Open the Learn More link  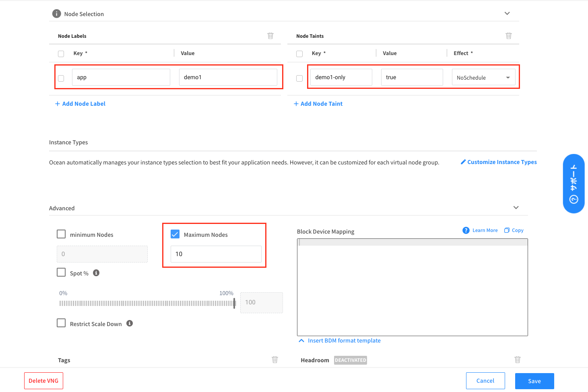[485, 230]
